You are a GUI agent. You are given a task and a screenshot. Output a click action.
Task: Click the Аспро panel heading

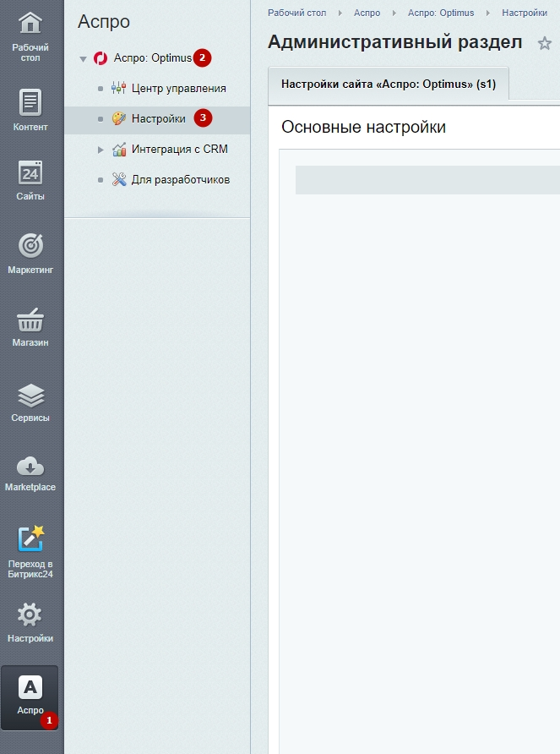104,22
